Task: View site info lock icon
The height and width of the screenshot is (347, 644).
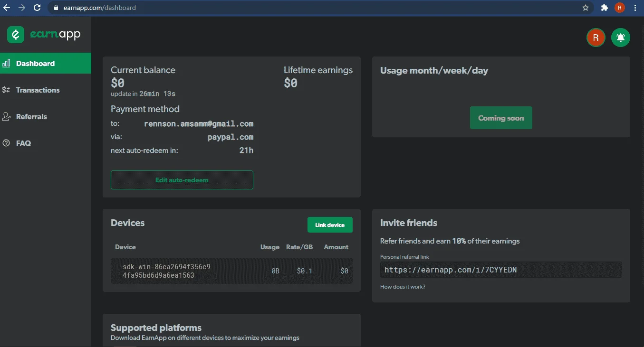Action: 56,8
